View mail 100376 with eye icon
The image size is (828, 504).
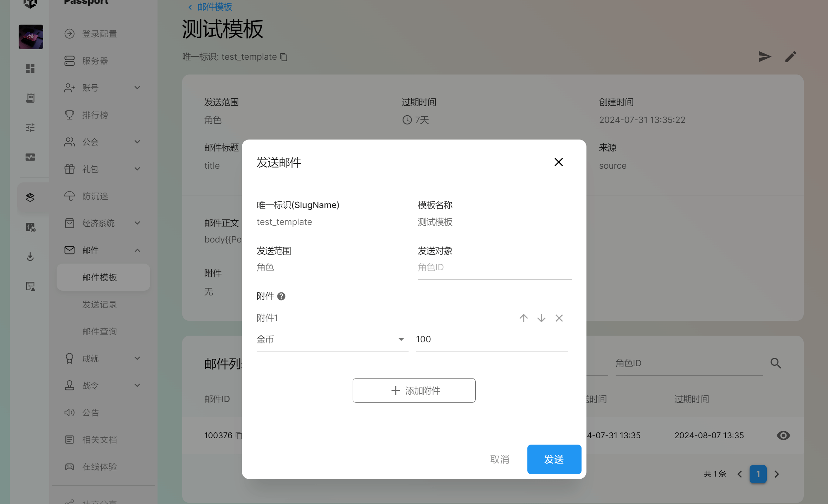point(783,435)
